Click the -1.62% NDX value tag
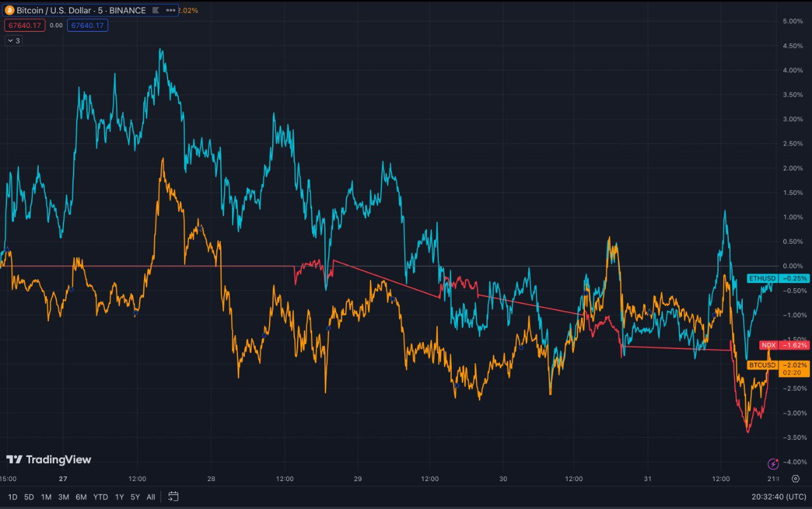This screenshot has width=812, height=509. coord(794,345)
